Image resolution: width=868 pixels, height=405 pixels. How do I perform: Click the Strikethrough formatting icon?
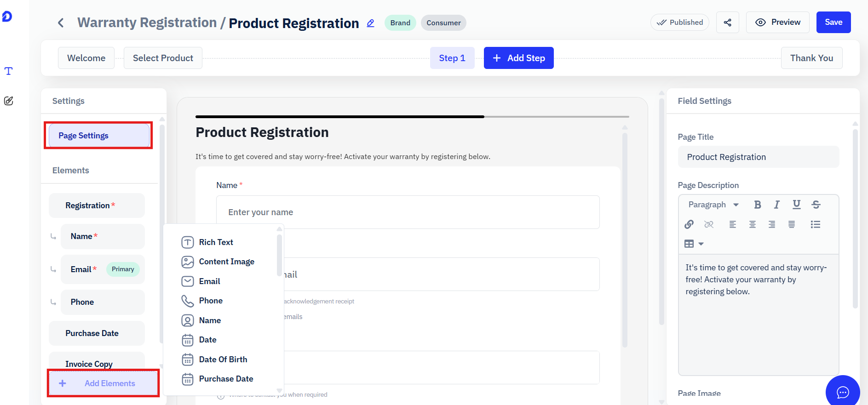click(x=816, y=205)
